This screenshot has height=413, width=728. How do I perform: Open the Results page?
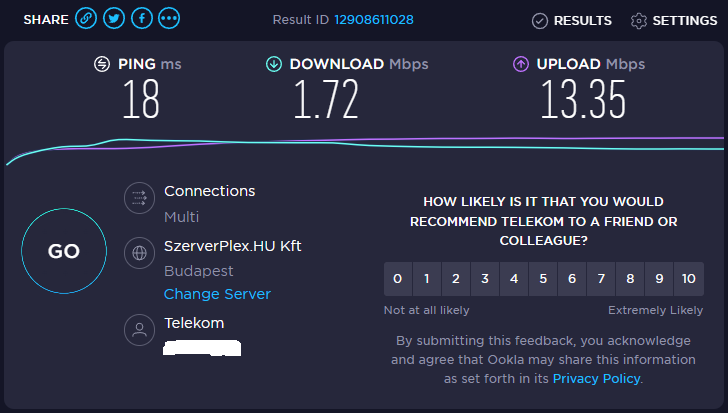coord(572,20)
